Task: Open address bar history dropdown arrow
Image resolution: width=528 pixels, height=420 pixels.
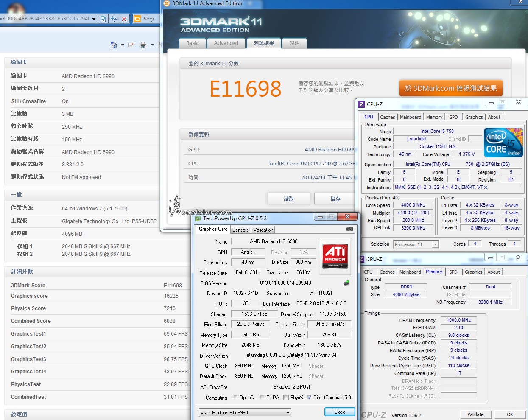Action: [x=94, y=19]
